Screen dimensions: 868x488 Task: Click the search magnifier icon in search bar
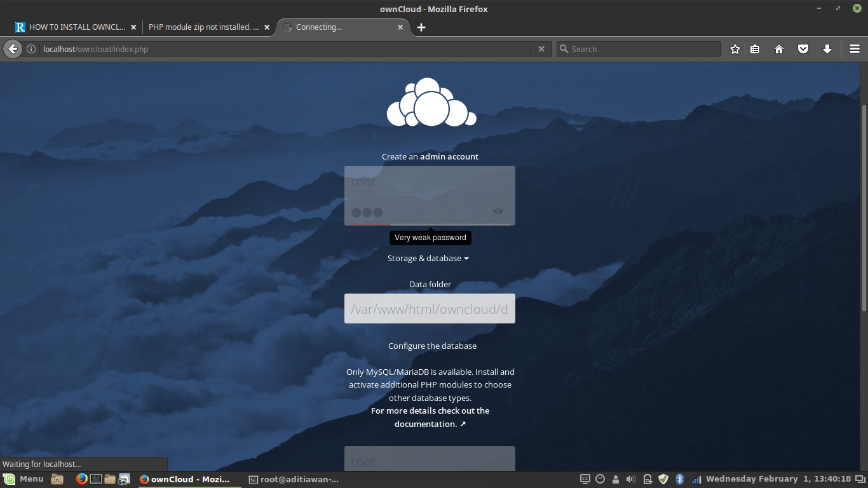coord(564,49)
